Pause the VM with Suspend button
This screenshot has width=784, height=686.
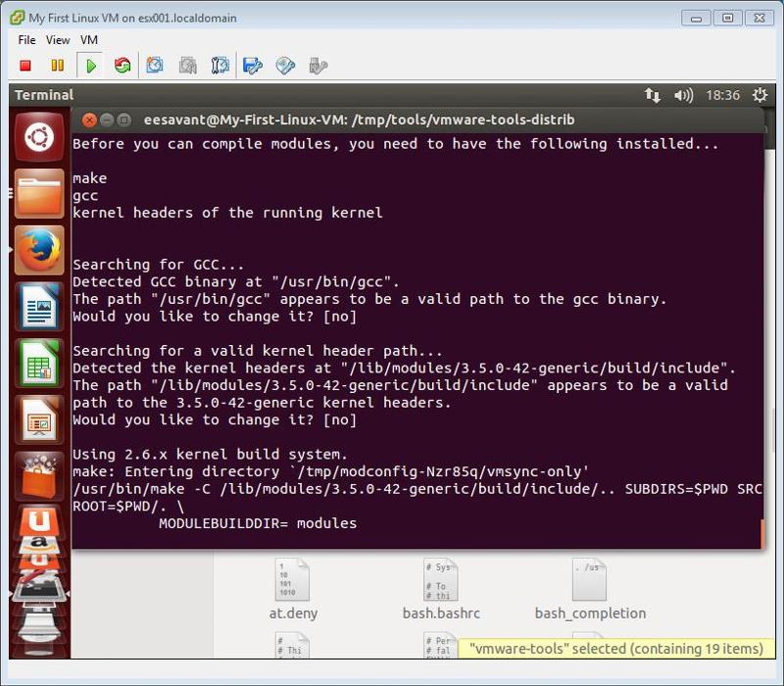58,66
